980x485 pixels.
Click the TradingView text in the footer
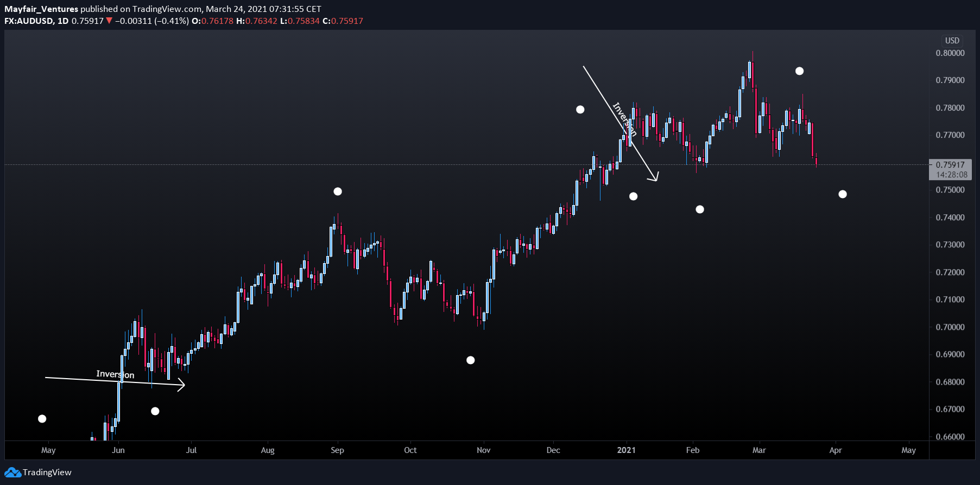(x=47, y=473)
